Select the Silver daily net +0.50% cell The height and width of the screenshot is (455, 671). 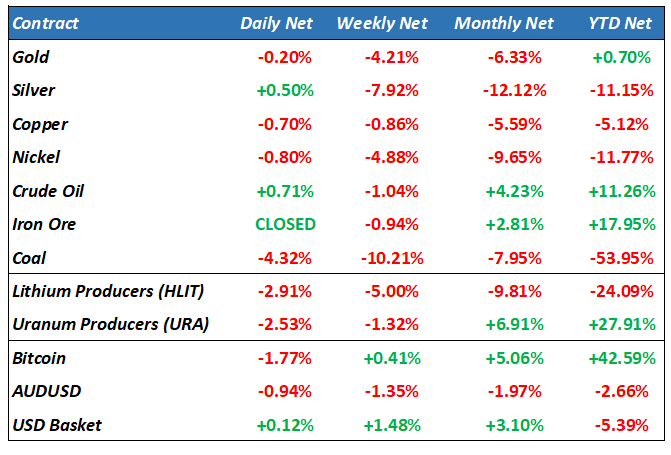[285, 90]
